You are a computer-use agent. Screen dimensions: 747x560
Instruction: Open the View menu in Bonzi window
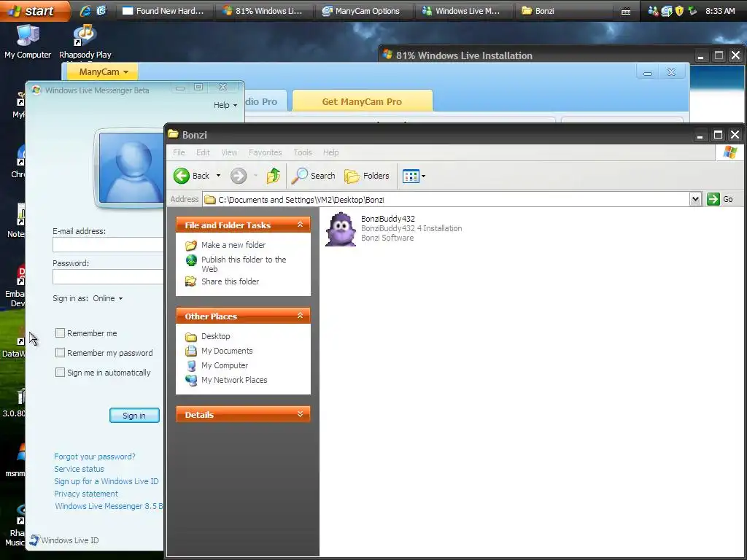click(x=229, y=152)
